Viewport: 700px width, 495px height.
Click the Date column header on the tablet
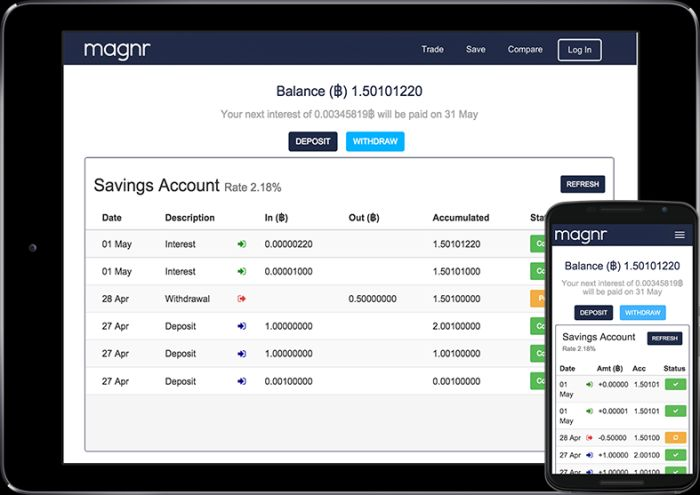pyautogui.click(x=112, y=218)
